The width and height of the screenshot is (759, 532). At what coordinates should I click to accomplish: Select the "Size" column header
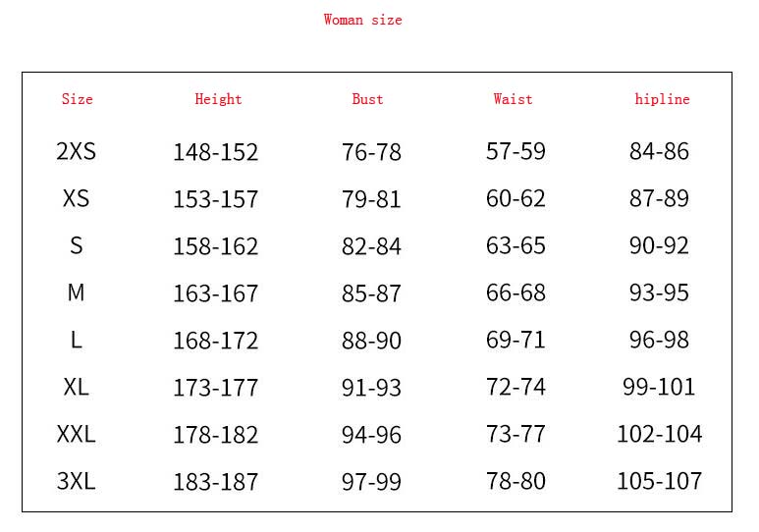[x=77, y=99]
